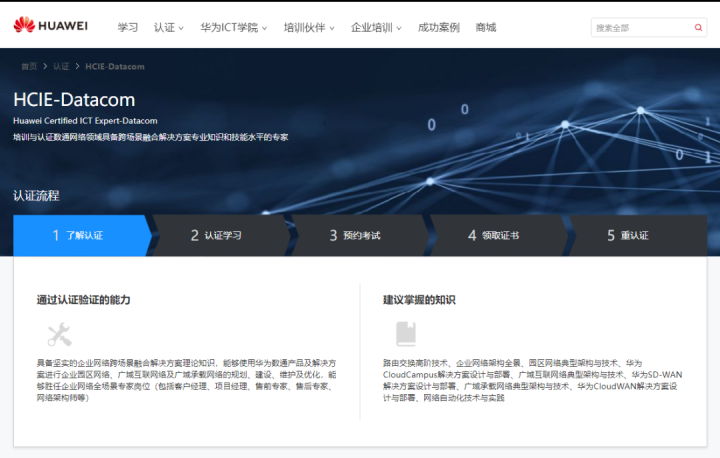This screenshot has width=720, height=458.
Task: Select step 3 预约考试 tab
Action: (x=360, y=235)
